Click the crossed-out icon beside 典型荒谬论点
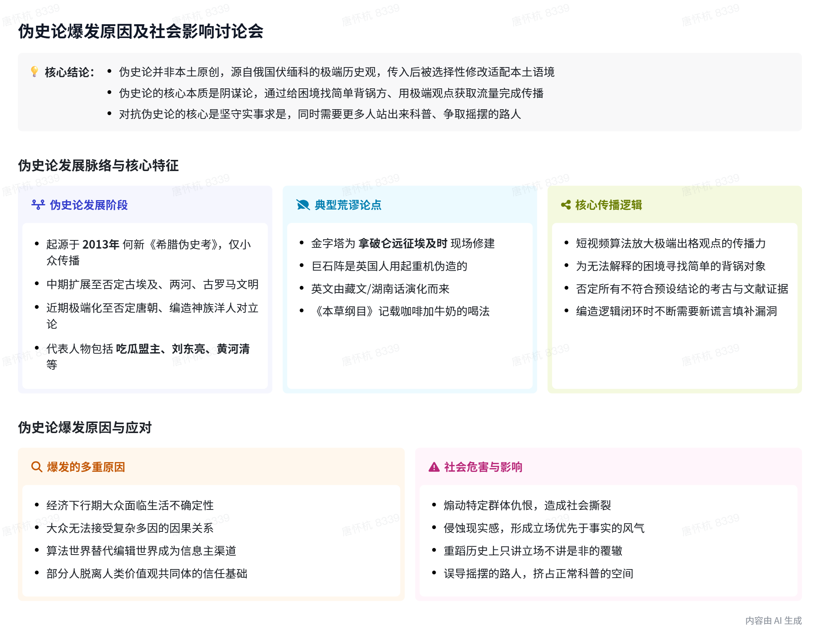 [303, 205]
